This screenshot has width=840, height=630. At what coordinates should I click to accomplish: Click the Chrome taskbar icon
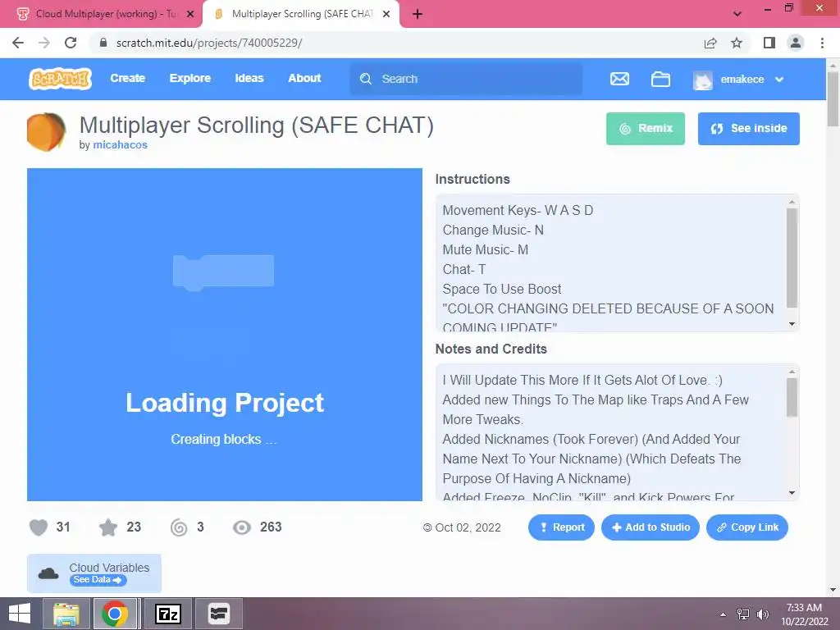[115, 614]
